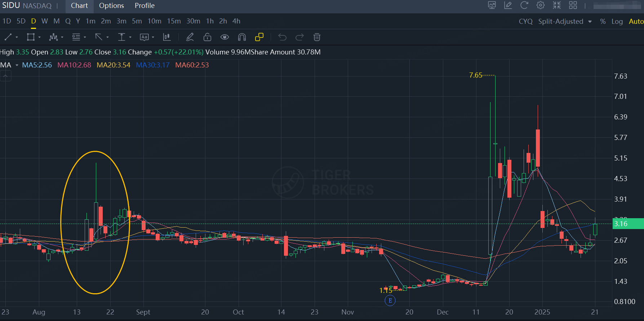Select the rectangle shape drawing tool
Screen dimensions: 644x321
(x=31, y=37)
